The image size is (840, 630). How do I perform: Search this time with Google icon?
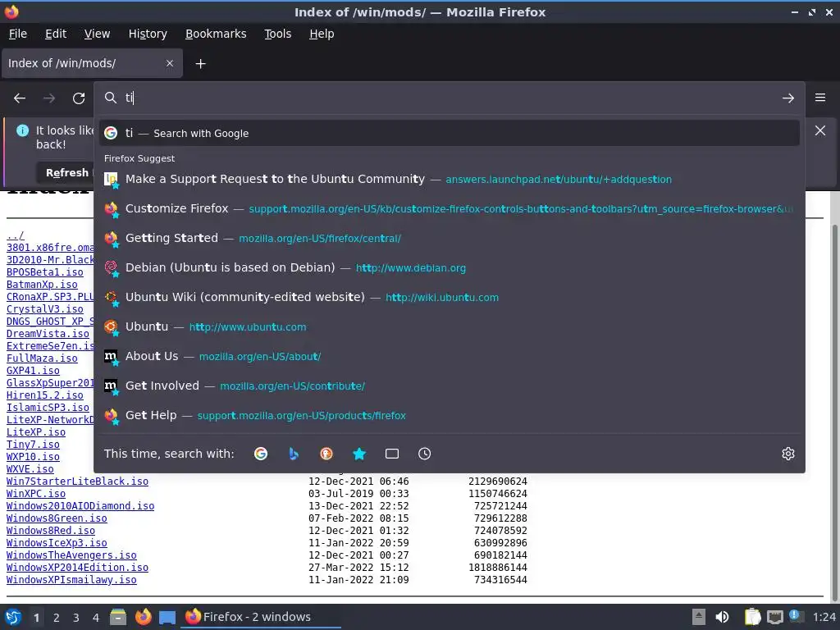pos(261,454)
